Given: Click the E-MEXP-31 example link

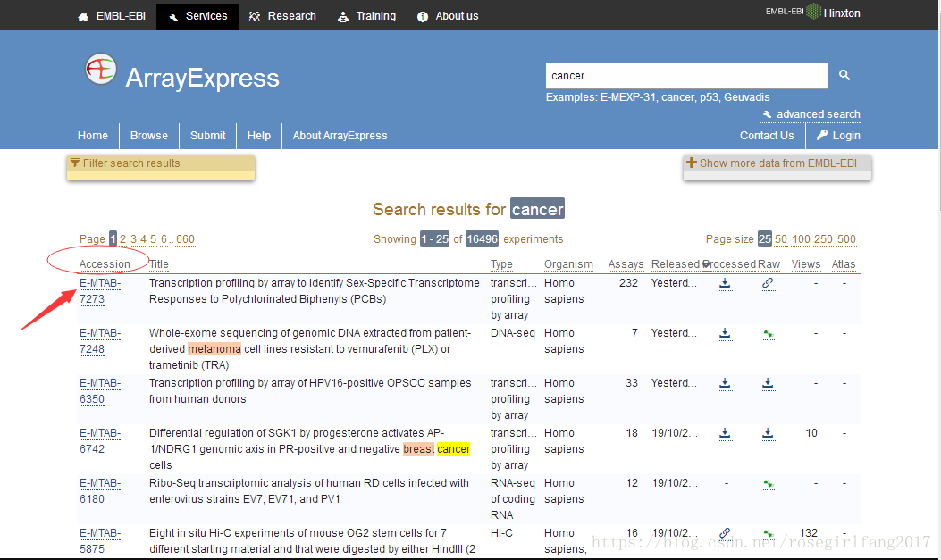Looking at the screenshot, I should pyautogui.click(x=628, y=97).
